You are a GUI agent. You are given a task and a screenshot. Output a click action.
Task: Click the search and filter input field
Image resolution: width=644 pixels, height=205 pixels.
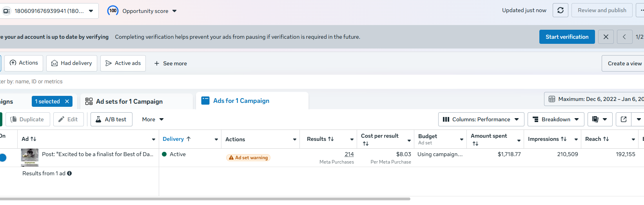[157, 81]
